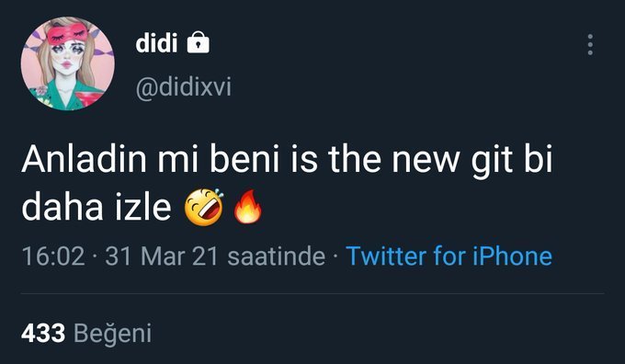625x364 pixels.
Task: Click the sleep mask in avatar artwork
Action: [x=67, y=34]
